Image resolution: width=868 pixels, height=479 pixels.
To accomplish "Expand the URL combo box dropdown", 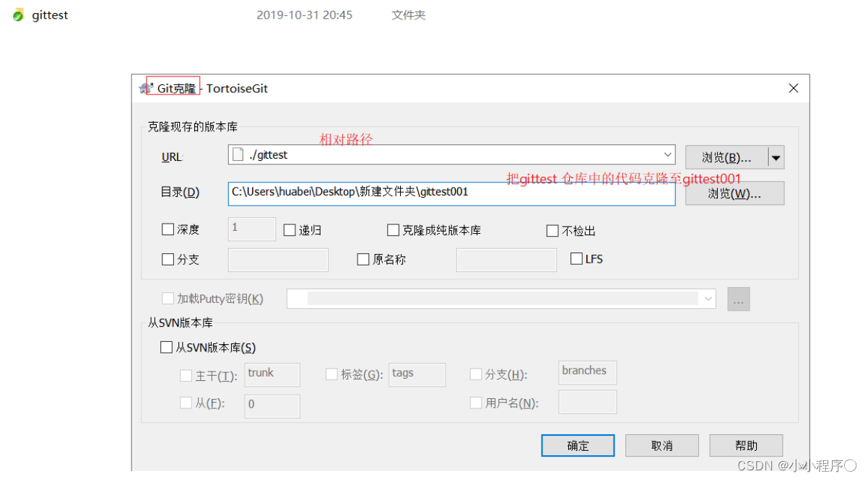I will click(x=667, y=154).
